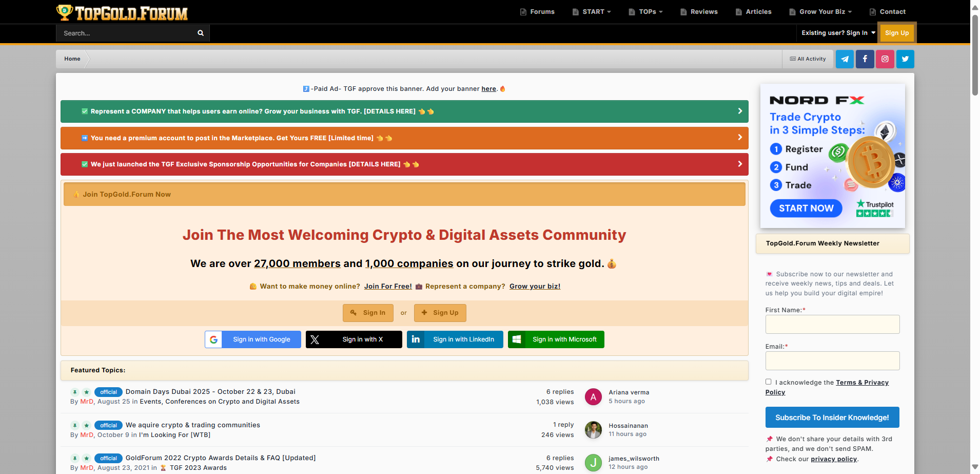Image resolution: width=980 pixels, height=474 pixels.
Task: Open the Telegram social icon
Action: [x=845, y=59]
